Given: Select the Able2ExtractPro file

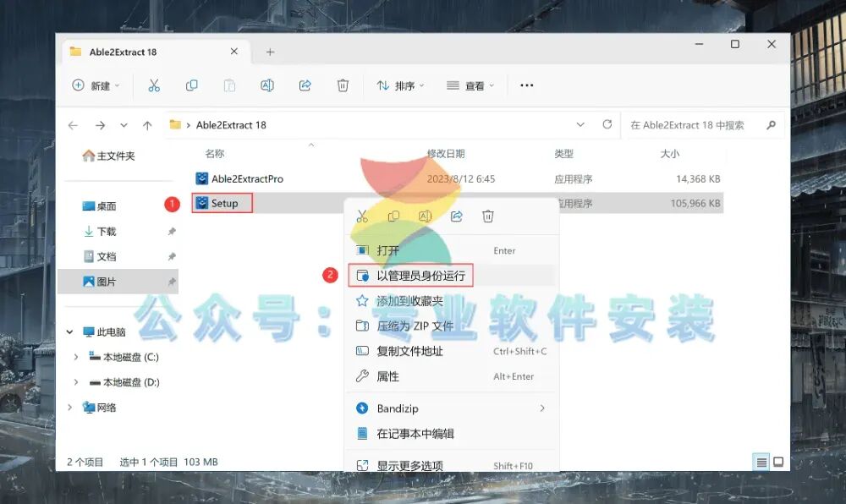Looking at the screenshot, I should (239, 178).
